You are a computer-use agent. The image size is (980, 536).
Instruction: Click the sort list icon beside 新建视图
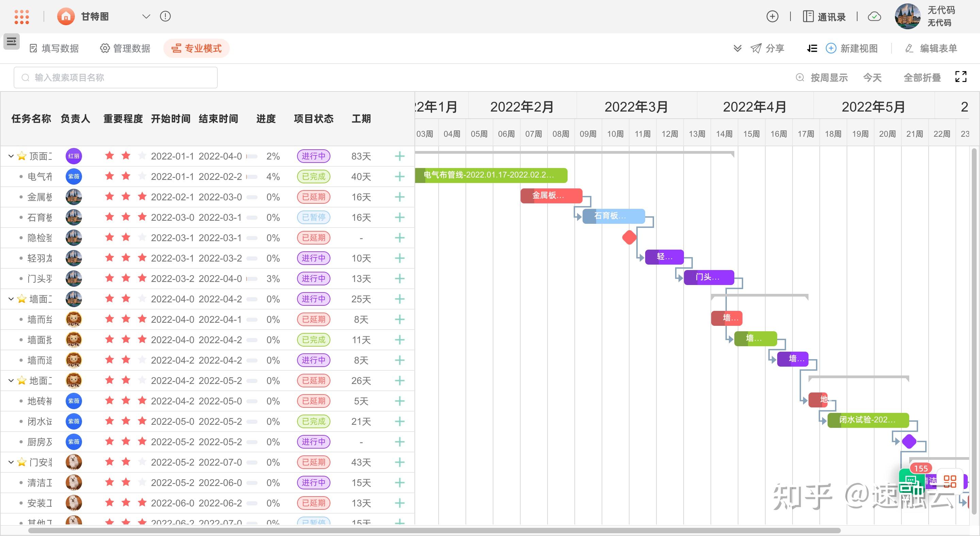[812, 48]
